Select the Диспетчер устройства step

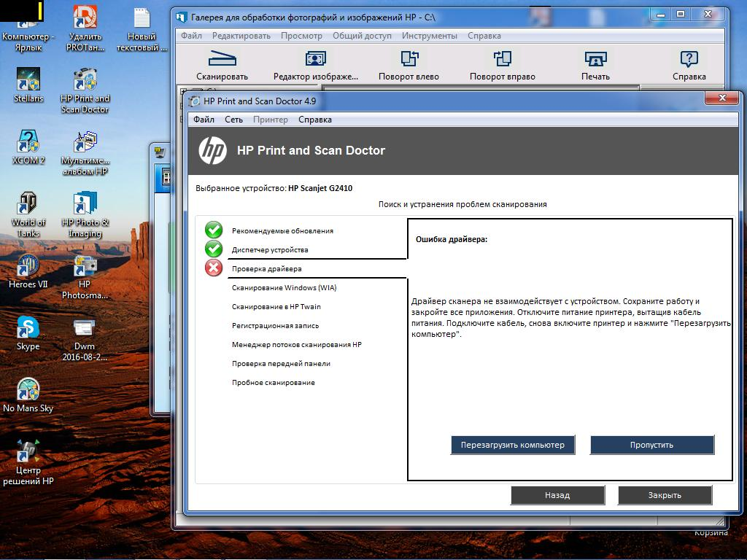tap(270, 250)
